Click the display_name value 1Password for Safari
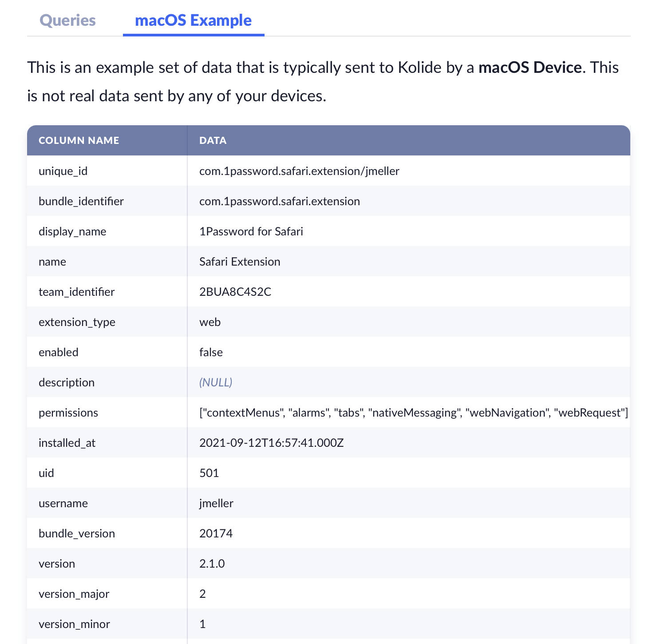 pos(251,231)
